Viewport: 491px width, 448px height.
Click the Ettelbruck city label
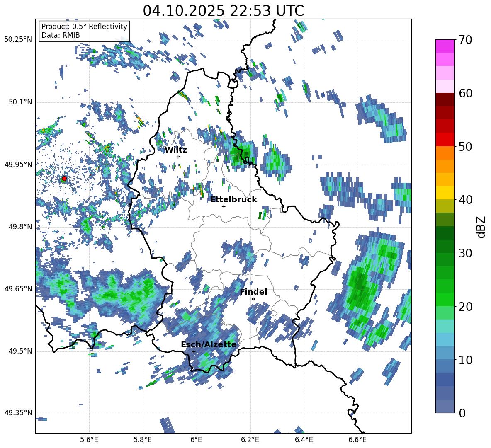click(233, 199)
